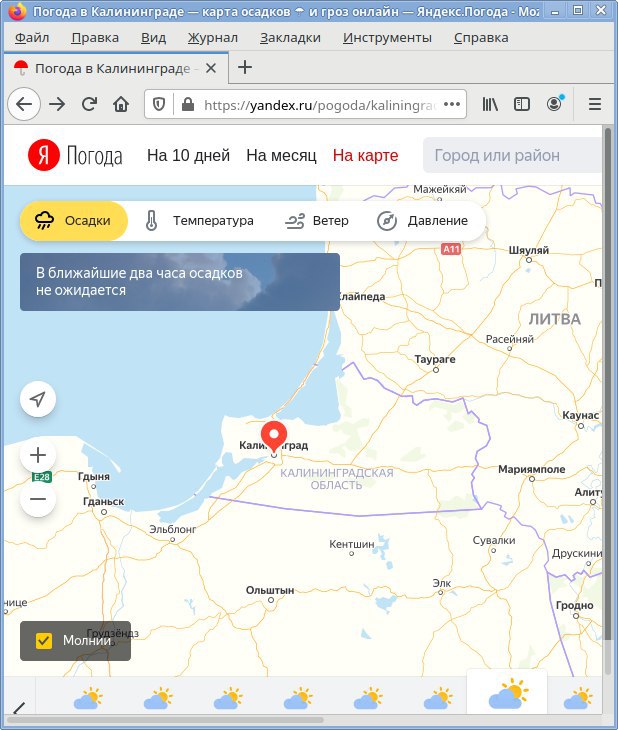Click the Кентшин city label on map

(x=352, y=544)
